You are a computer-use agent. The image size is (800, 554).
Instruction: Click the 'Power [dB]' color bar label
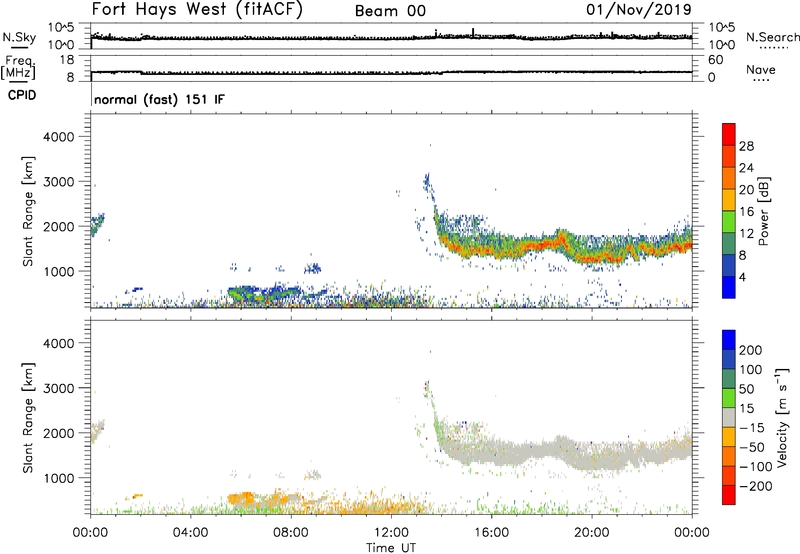pyautogui.click(x=764, y=211)
